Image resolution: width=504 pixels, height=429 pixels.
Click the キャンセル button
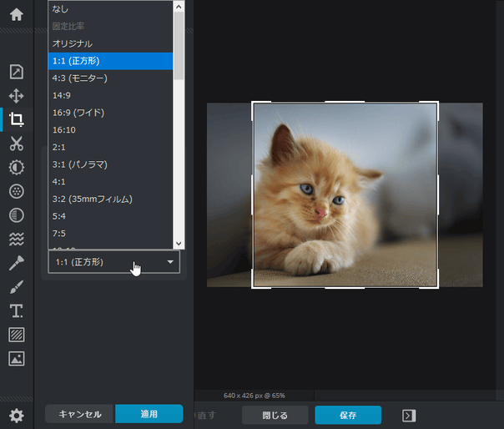point(80,414)
